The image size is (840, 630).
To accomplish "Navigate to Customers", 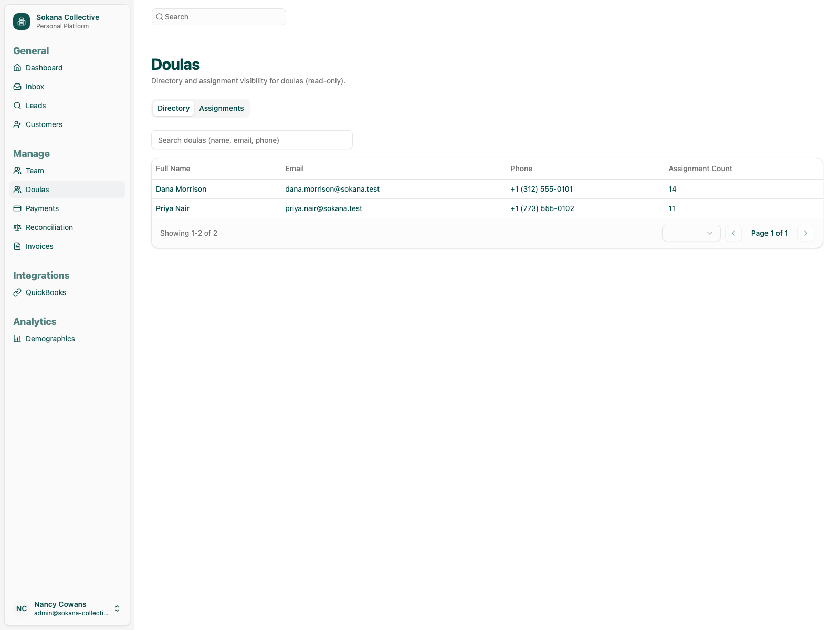I will pyautogui.click(x=67, y=124).
